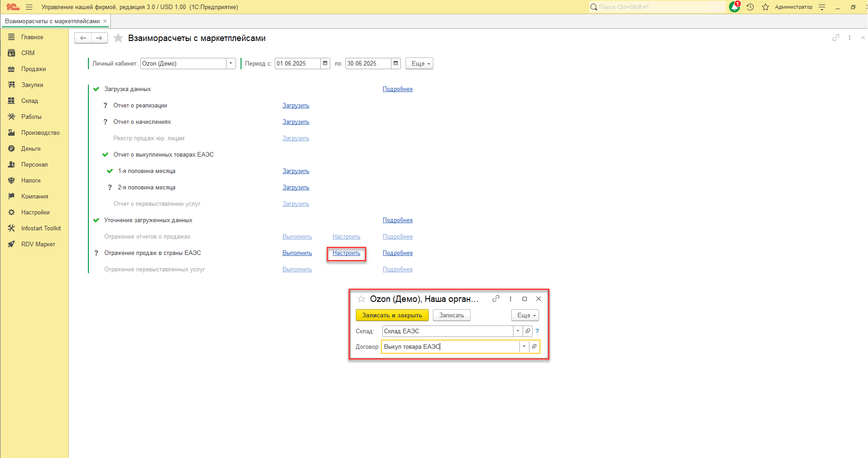Open the Еще menu in the dialog
Viewport: 868px width, 458px height.
point(525,315)
